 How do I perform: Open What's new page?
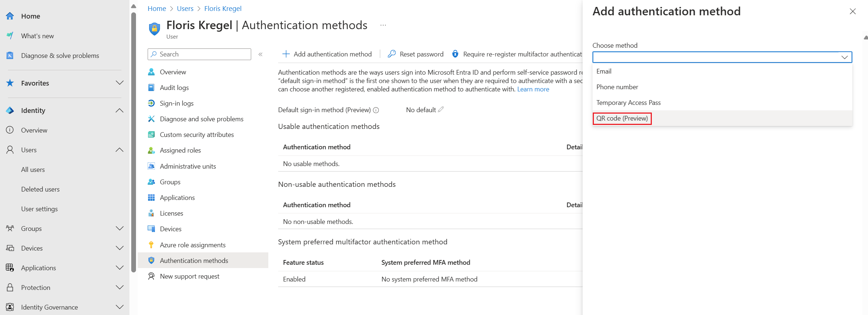38,36
